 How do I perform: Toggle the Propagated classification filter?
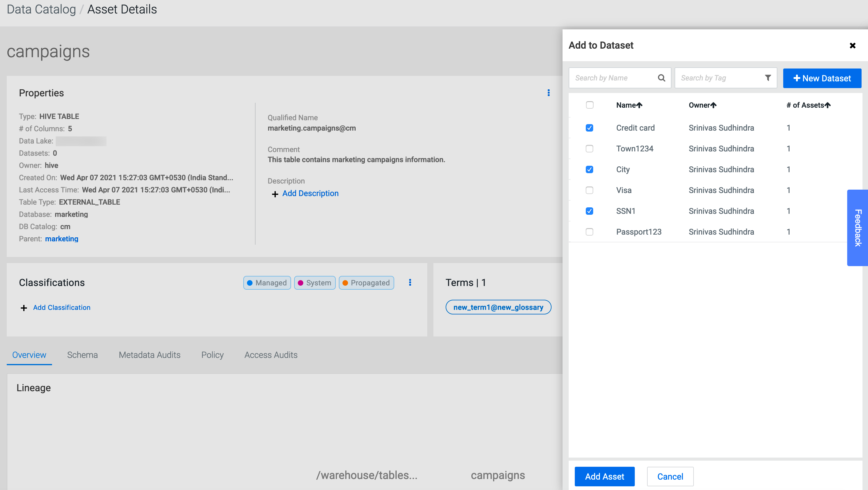point(366,283)
